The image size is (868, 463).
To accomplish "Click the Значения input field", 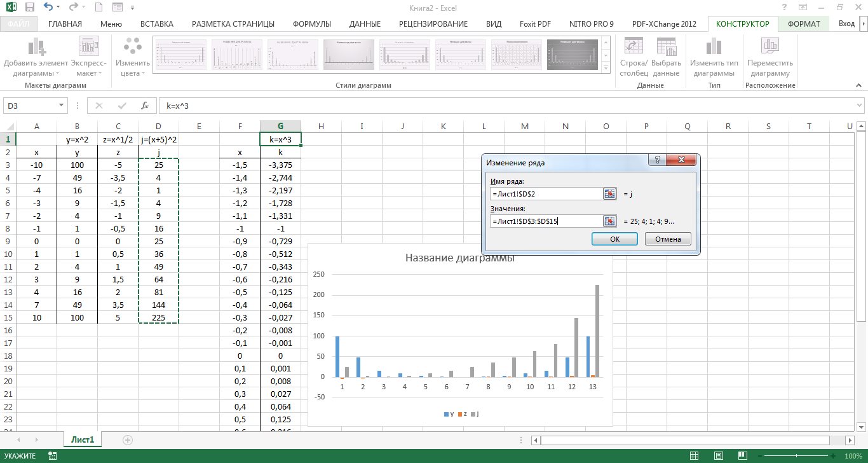I will (x=545, y=221).
